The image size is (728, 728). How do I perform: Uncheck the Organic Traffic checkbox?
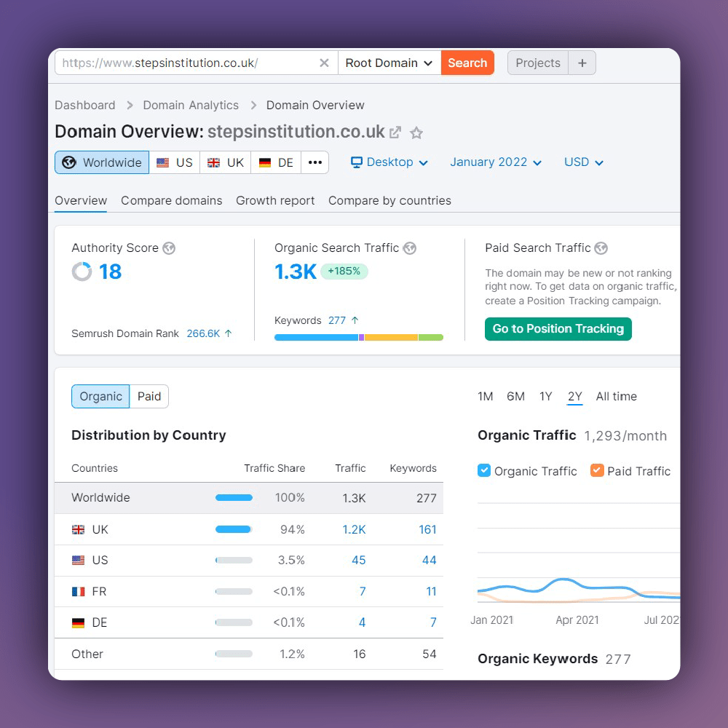pos(484,471)
